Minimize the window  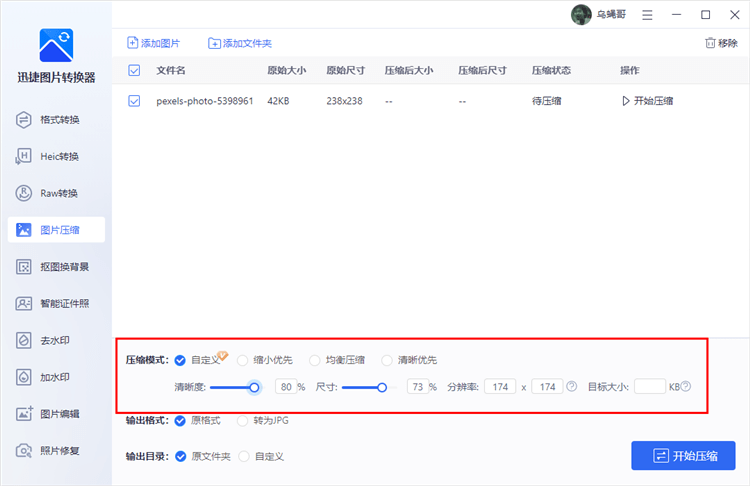676,15
